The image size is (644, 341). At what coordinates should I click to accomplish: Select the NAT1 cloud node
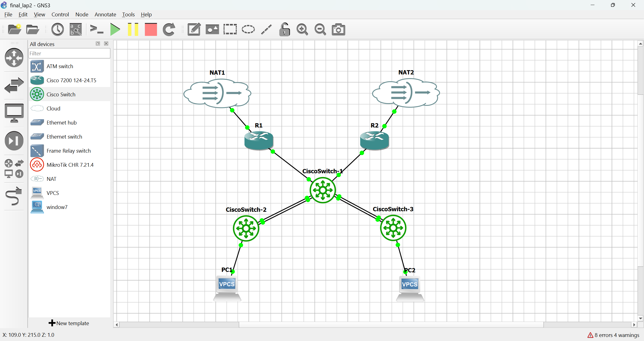217,93
